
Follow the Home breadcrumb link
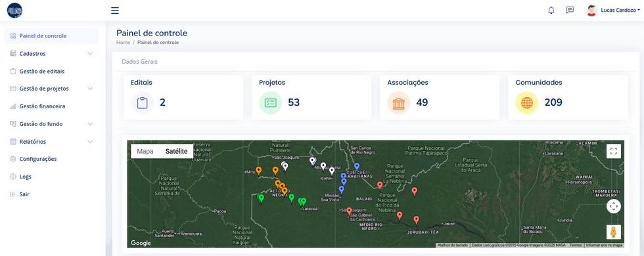click(x=124, y=42)
